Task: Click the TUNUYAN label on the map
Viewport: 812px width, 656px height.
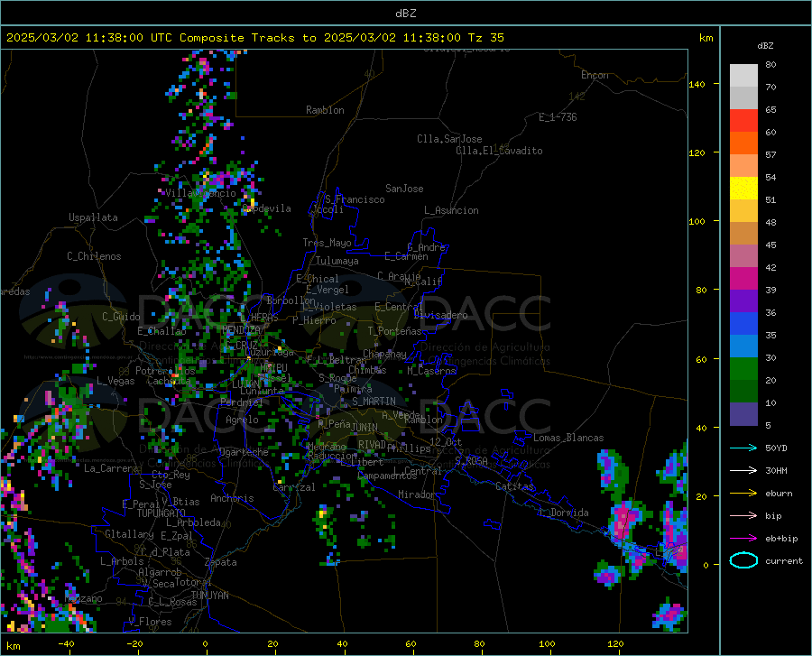Action: [209, 596]
